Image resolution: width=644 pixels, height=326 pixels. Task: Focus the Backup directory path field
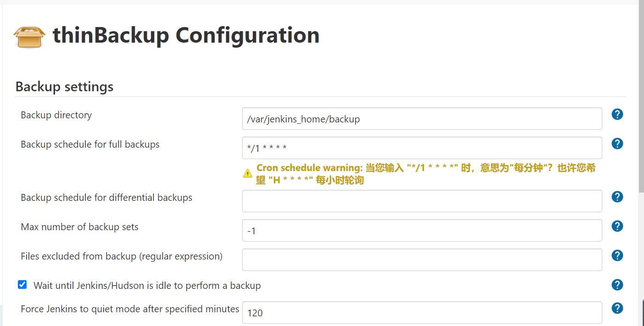422,119
